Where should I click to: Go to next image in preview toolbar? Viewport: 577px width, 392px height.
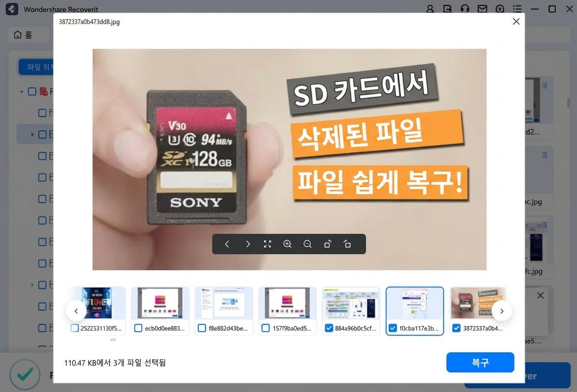[248, 244]
